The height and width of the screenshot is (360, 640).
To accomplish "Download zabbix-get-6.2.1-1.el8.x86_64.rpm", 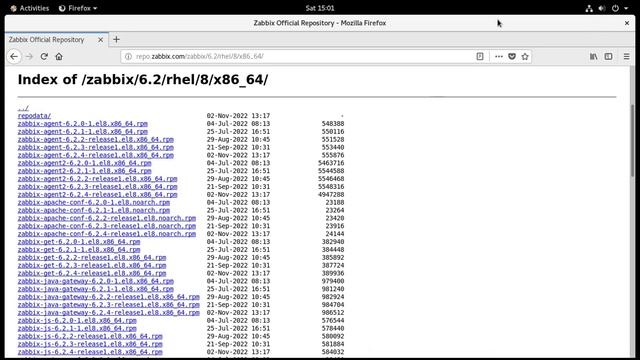I will pos(79,249).
